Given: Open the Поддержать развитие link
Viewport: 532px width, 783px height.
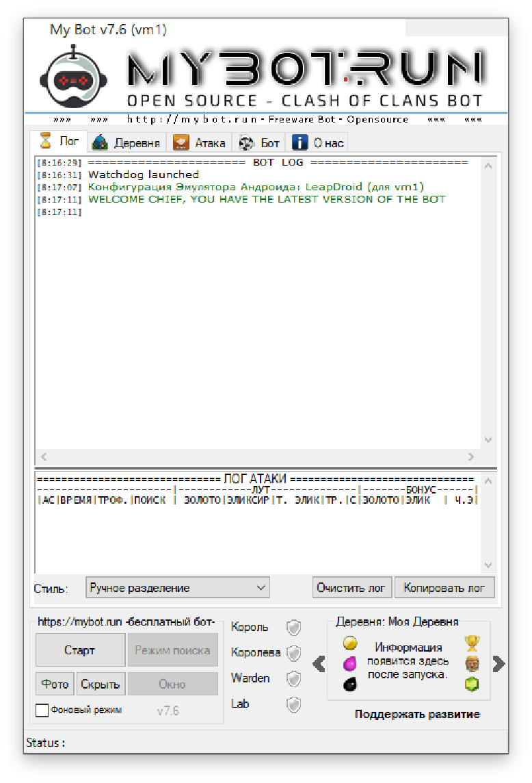Looking at the screenshot, I should pos(417,714).
